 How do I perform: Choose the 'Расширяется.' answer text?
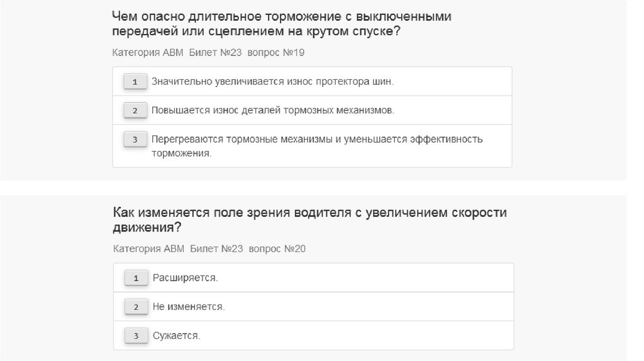click(x=185, y=278)
